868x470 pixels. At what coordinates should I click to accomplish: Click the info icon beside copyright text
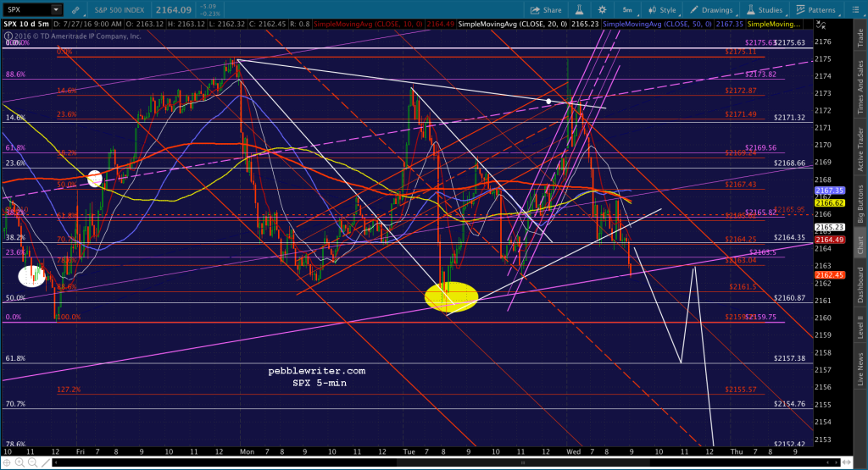click(x=8, y=36)
